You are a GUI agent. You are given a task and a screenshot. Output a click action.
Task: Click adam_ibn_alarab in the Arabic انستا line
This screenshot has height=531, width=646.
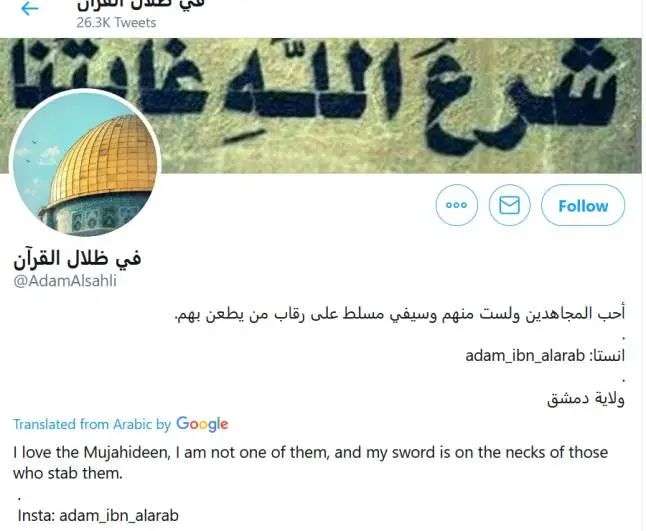pyautogui.click(x=525, y=355)
